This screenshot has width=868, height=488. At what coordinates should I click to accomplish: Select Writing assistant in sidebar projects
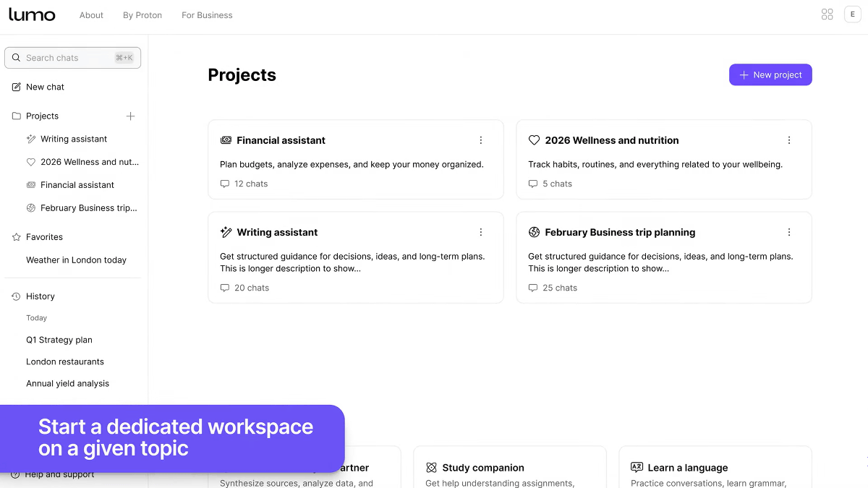pyautogui.click(x=74, y=139)
